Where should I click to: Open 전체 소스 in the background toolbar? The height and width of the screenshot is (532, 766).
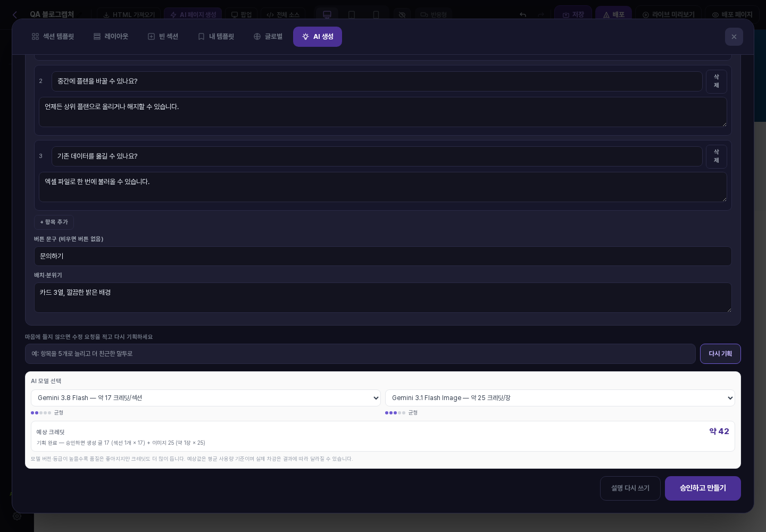(283, 15)
